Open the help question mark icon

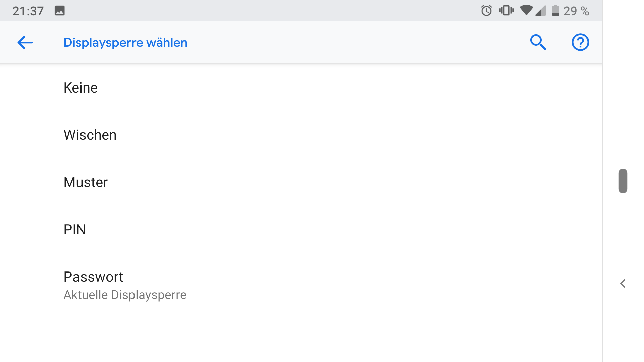(x=580, y=42)
